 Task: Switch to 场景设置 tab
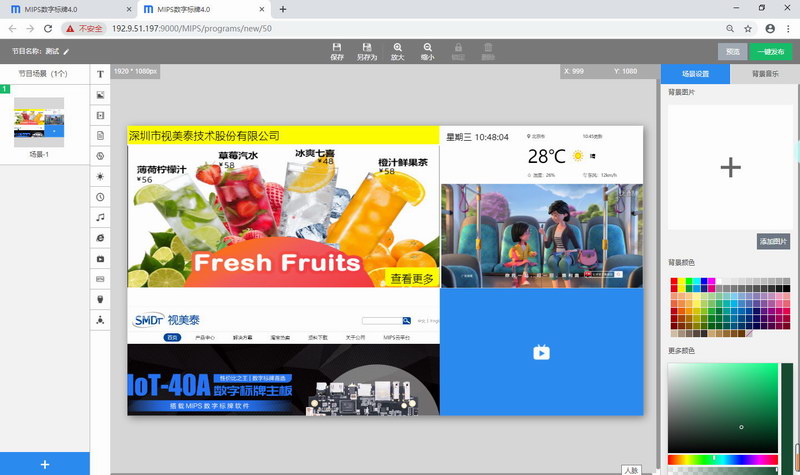pos(695,74)
